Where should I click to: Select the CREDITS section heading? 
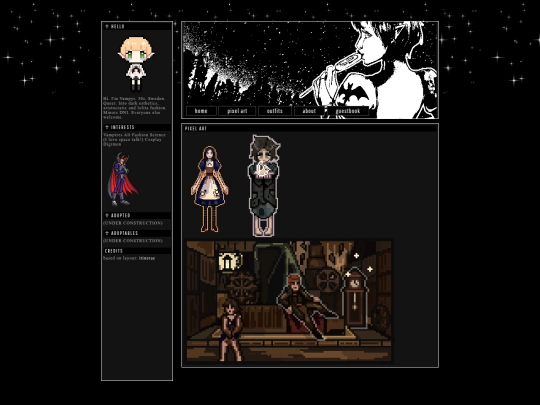[x=114, y=251]
